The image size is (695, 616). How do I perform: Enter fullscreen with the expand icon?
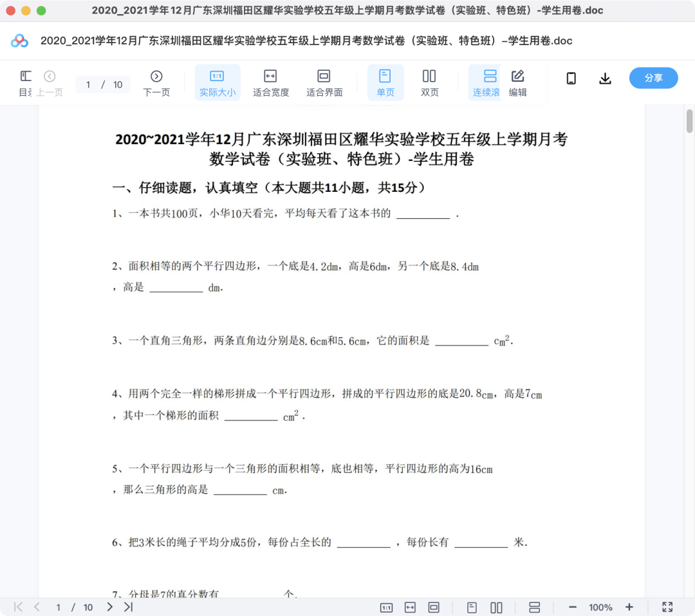coord(667,607)
